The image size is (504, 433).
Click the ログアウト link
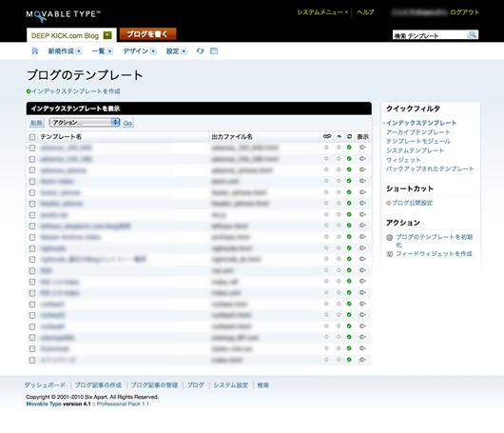point(464,12)
